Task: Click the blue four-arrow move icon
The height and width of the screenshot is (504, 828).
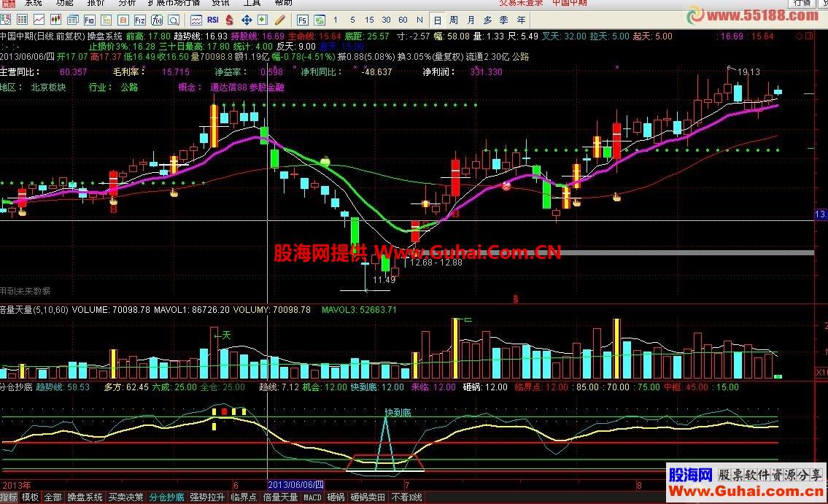Action: (246, 20)
